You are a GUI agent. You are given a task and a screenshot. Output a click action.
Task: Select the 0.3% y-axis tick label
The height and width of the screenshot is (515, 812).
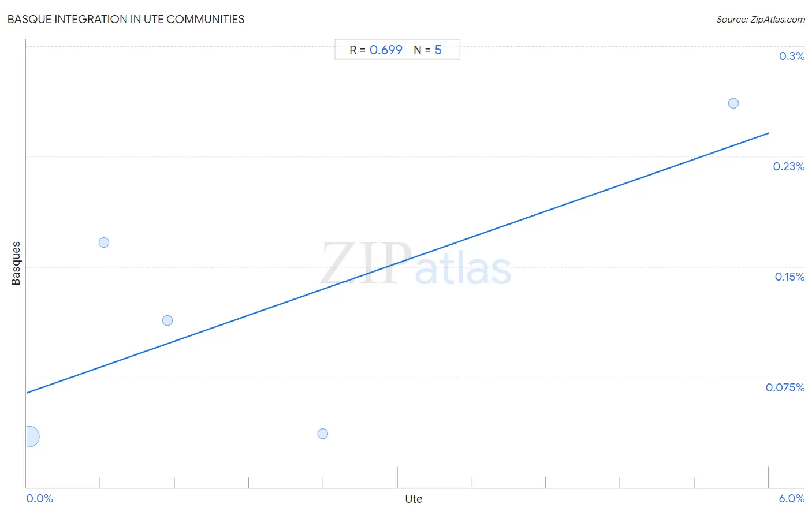[x=792, y=56]
